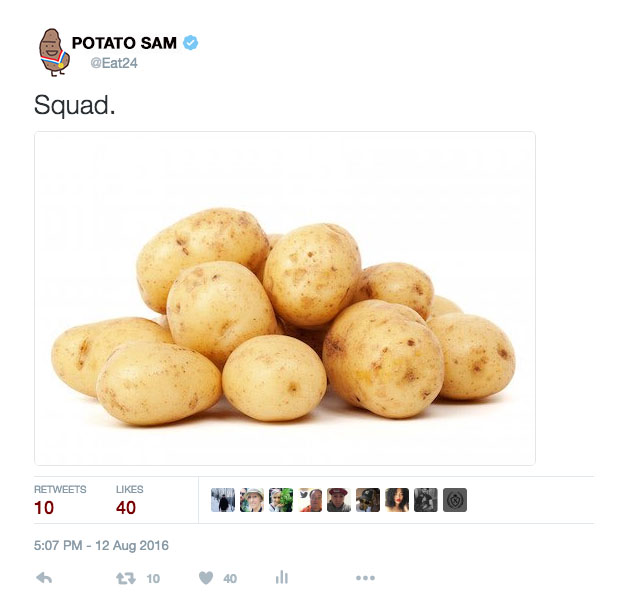Visit the @Eat24 handle link
623x612 pixels.
point(114,63)
